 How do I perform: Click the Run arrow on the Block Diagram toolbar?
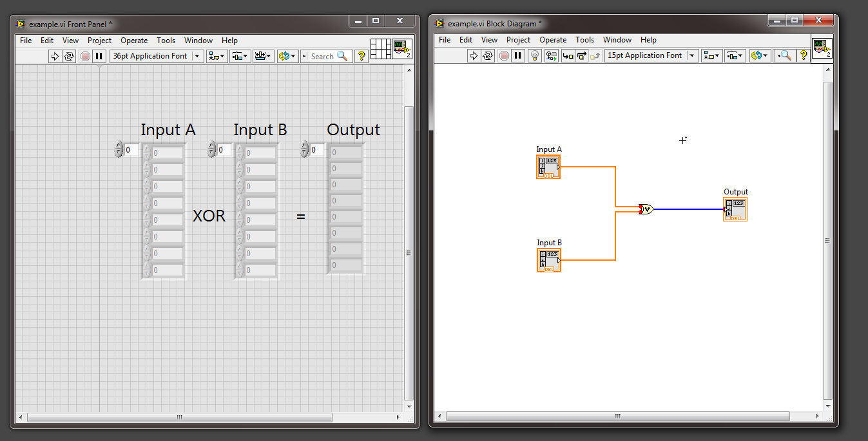(474, 56)
